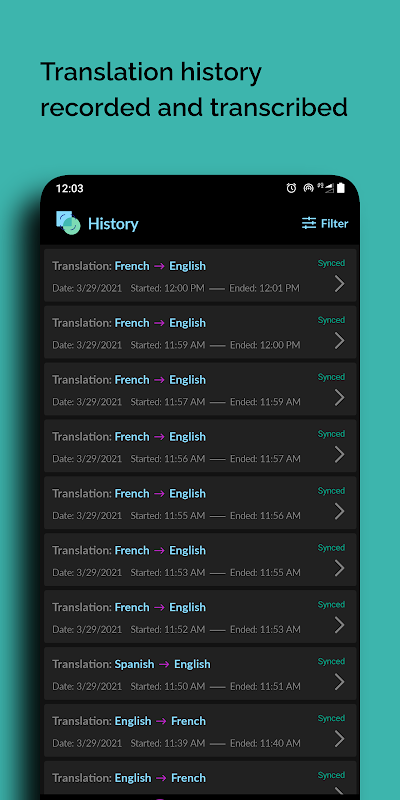
Task: Tap the translator app logo icon
Action: (68, 223)
